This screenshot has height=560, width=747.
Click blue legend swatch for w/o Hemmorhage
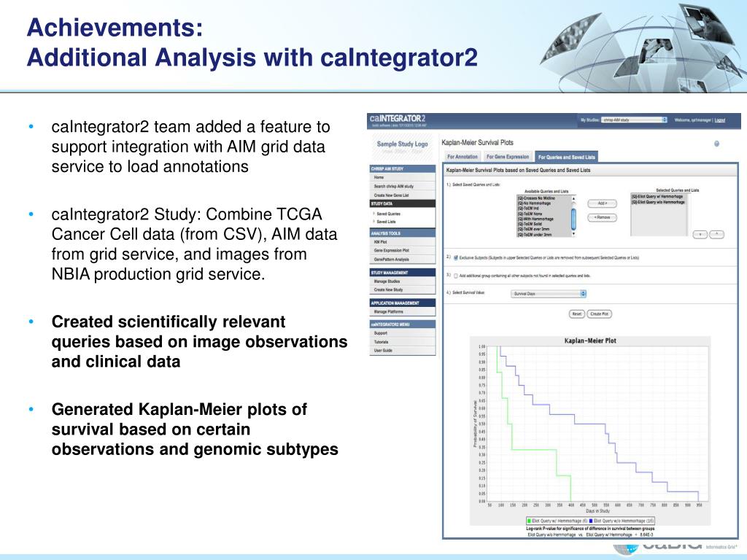point(591,521)
